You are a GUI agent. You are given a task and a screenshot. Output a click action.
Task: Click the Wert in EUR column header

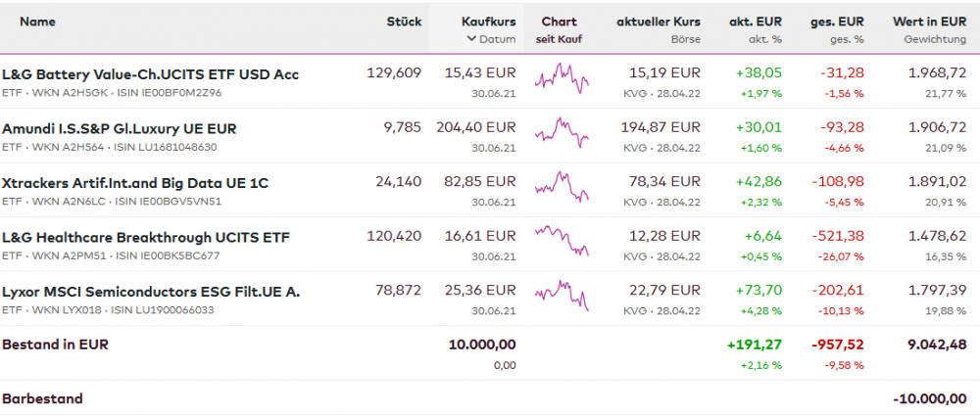(x=929, y=21)
